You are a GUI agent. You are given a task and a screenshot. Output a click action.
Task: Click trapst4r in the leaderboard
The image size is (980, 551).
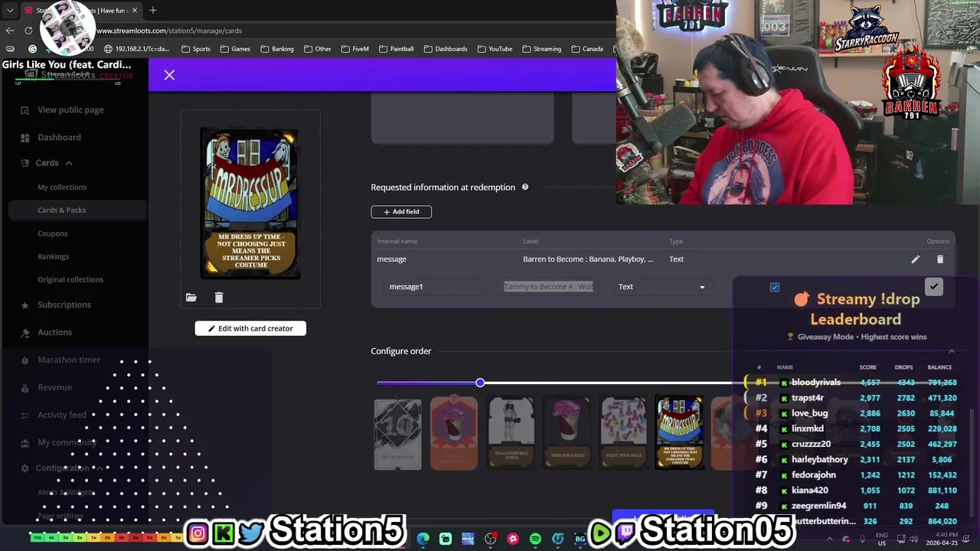coord(808,398)
